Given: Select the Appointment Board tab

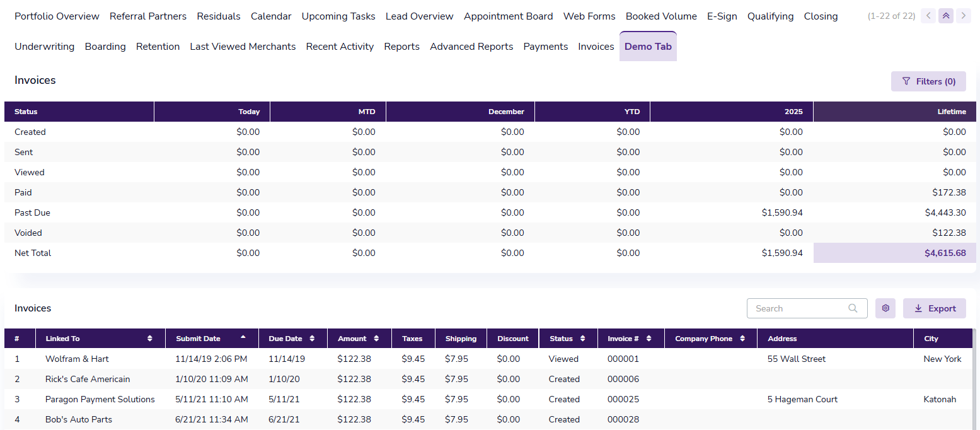Looking at the screenshot, I should pyautogui.click(x=508, y=16).
